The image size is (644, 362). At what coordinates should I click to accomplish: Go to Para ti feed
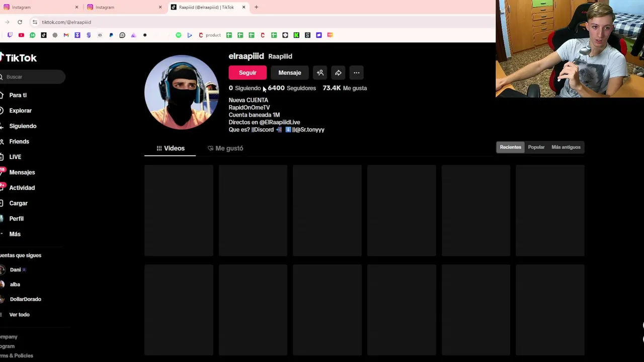[18, 95]
